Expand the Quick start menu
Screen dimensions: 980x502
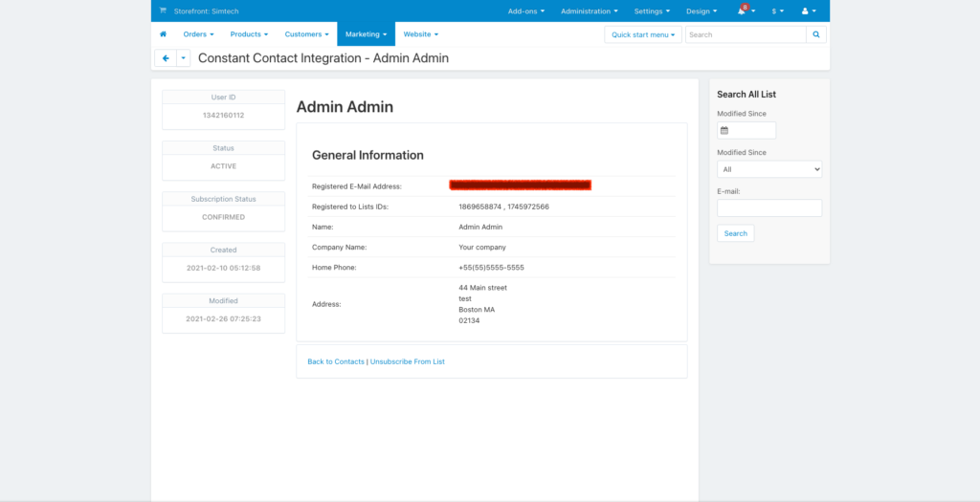point(642,34)
